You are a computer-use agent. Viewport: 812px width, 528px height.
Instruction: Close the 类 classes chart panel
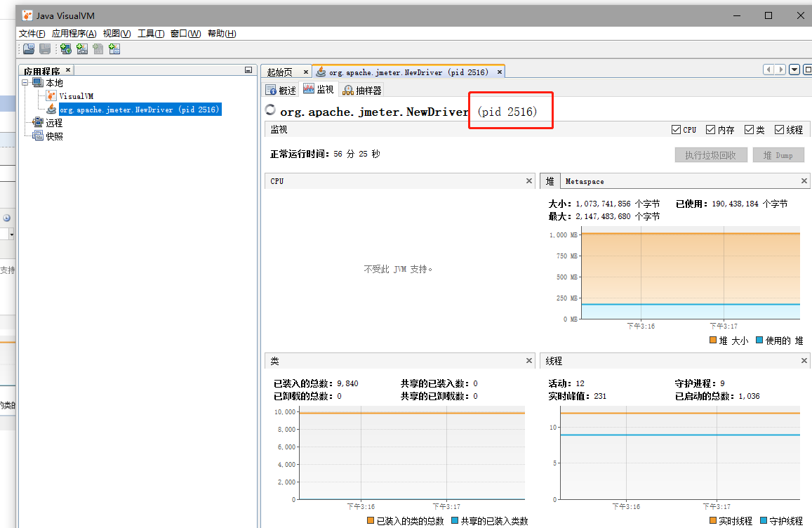point(528,361)
